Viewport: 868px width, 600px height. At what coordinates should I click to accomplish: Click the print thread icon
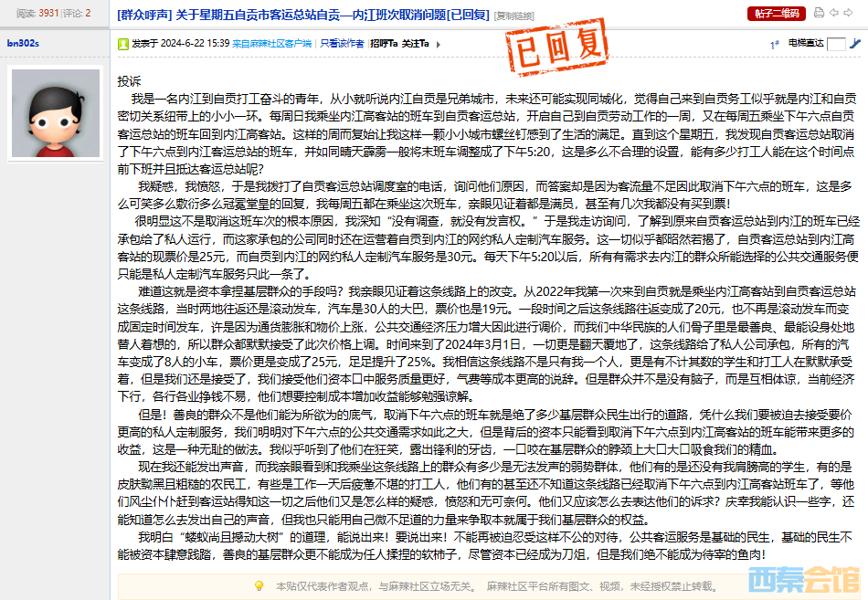[x=820, y=13]
